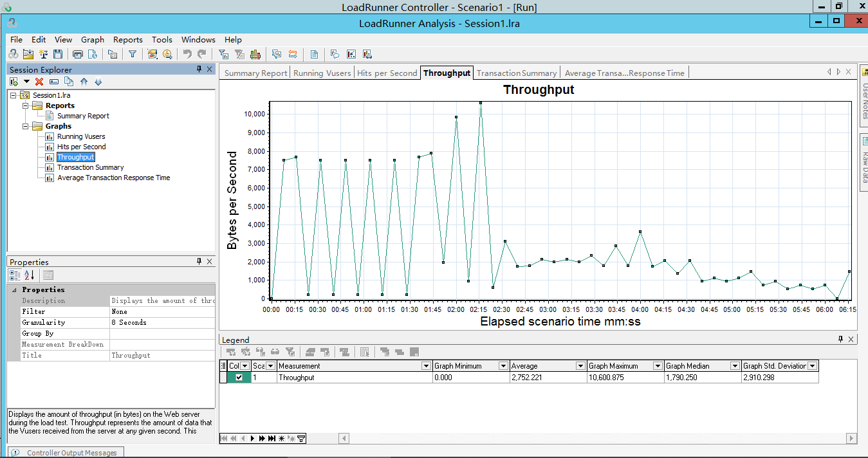Pin the Legend panel
868x458 pixels.
coord(840,339)
